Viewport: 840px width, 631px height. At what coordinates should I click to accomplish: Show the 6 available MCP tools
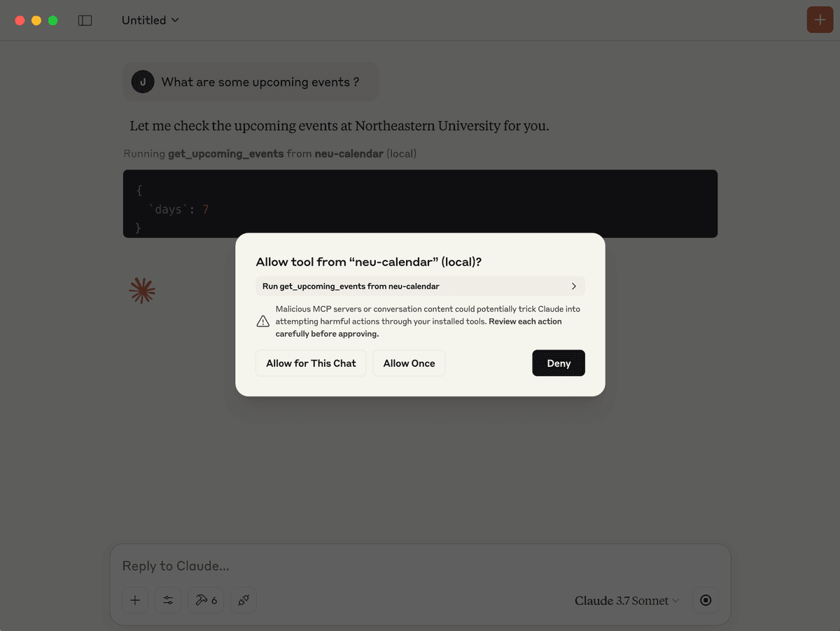click(206, 600)
